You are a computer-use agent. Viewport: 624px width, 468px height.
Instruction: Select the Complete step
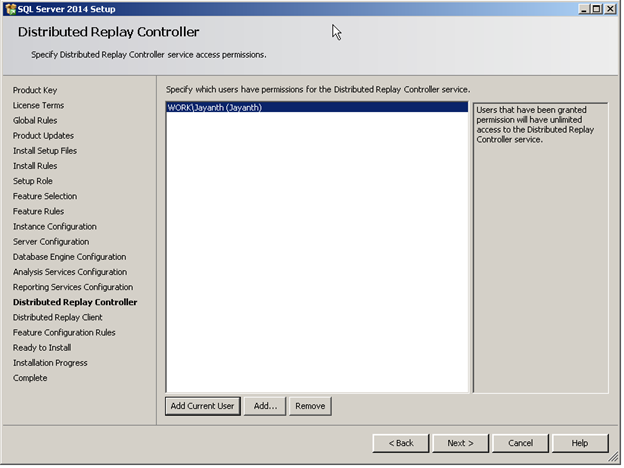30,378
